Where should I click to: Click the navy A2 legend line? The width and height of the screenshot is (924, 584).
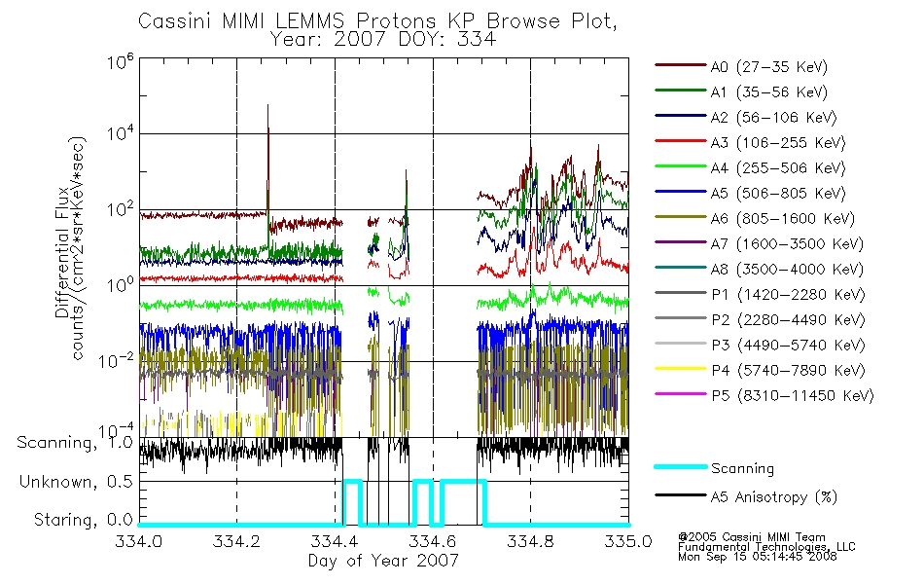(680, 116)
